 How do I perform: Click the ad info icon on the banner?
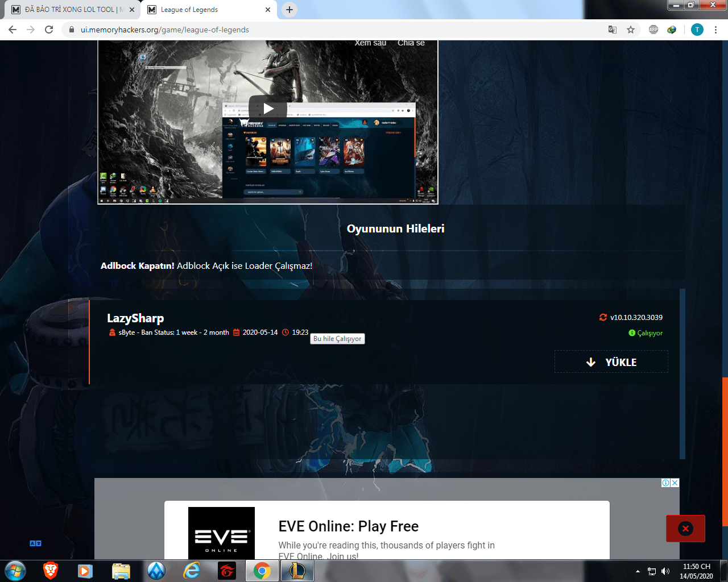(665, 483)
